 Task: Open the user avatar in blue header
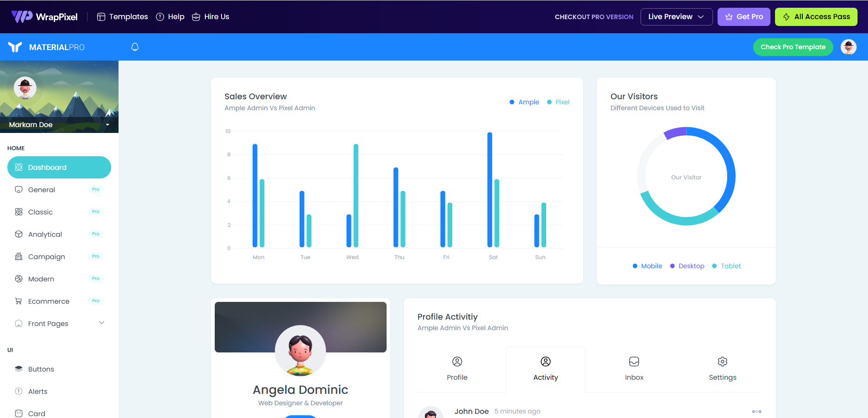(x=848, y=47)
